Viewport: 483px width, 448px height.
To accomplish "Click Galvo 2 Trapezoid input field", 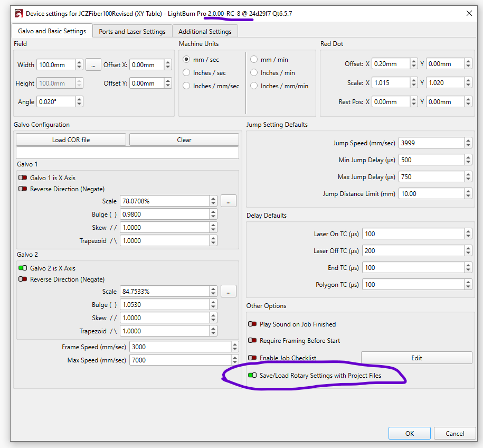I will pyautogui.click(x=165, y=331).
